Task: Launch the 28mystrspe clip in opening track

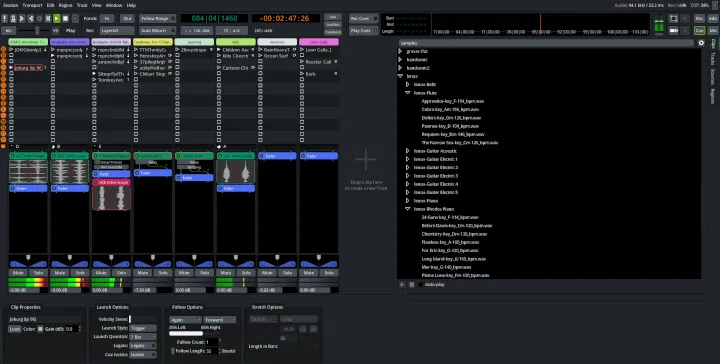Action: 178,50
